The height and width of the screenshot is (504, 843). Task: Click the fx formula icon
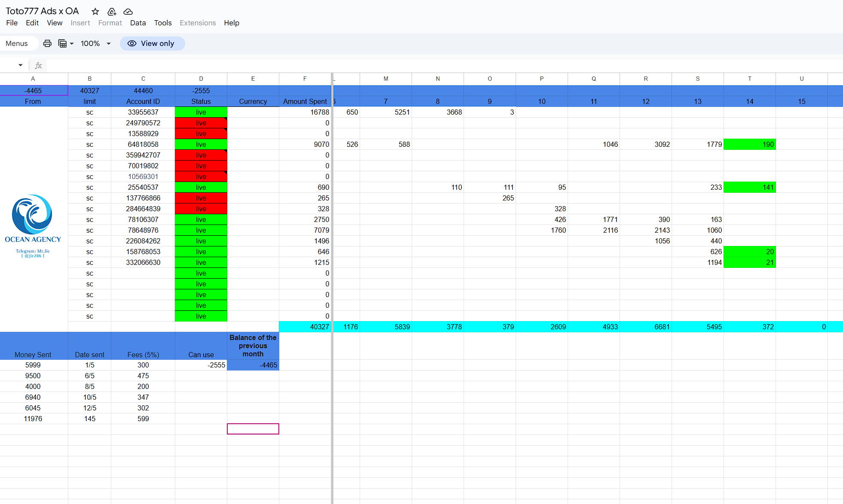coord(38,65)
